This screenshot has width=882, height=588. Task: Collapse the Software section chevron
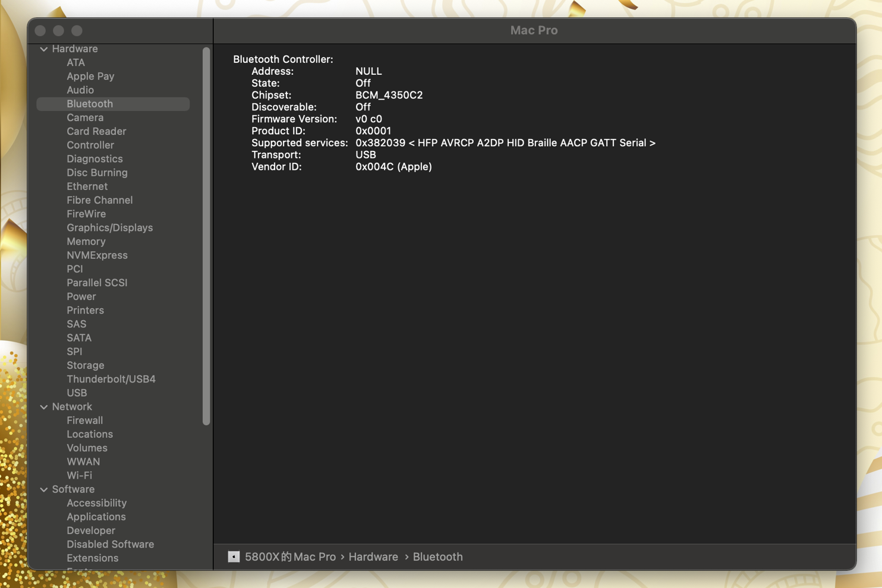click(44, 489)
